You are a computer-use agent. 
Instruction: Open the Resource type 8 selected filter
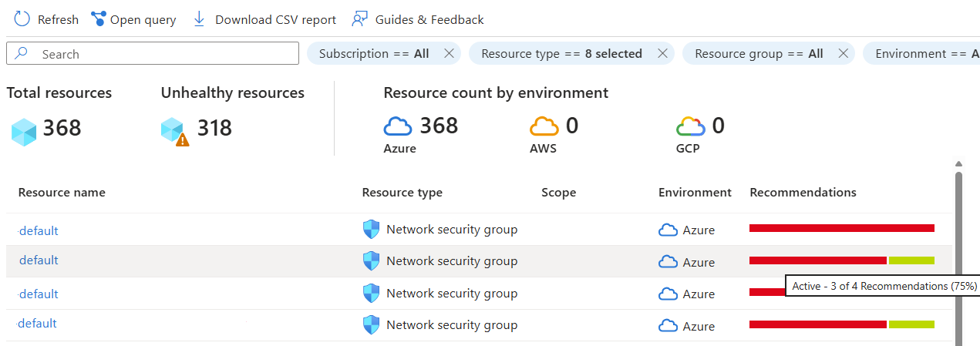click(561, 53)
